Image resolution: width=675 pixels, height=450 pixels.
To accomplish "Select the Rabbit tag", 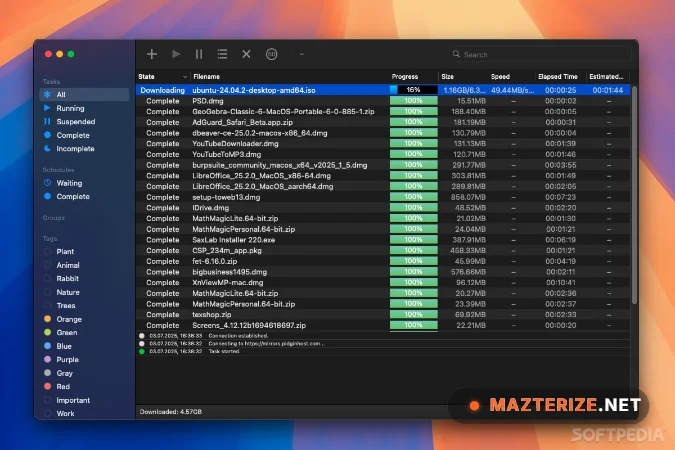I will click(x=84, y=279).
